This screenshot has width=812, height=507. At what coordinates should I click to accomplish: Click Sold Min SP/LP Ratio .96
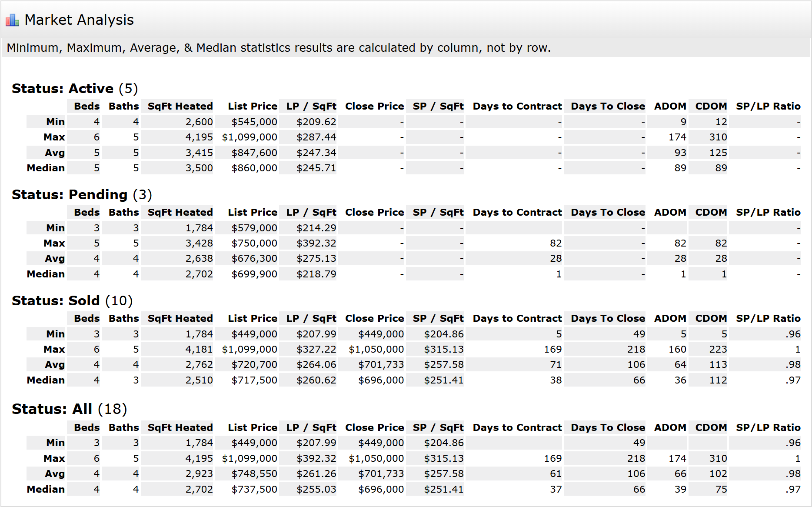tap(793, 334)
